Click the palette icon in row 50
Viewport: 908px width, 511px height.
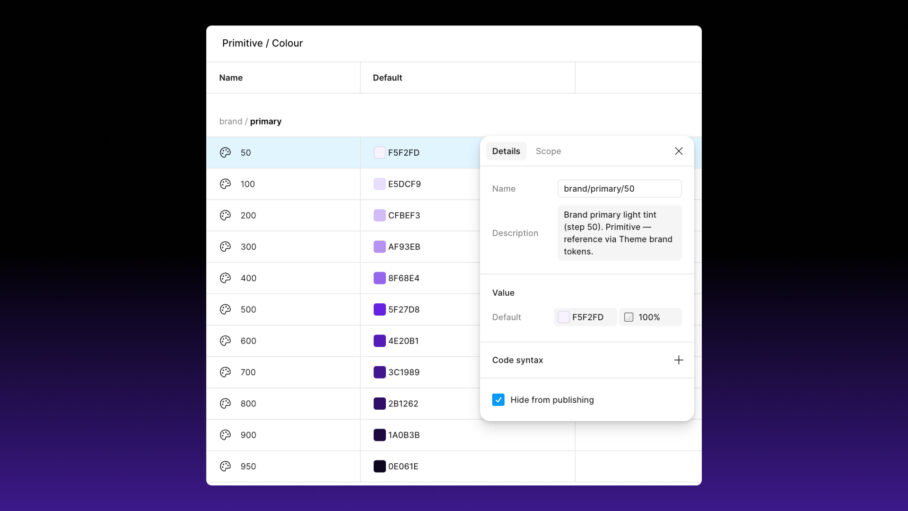tap(225, 152)
